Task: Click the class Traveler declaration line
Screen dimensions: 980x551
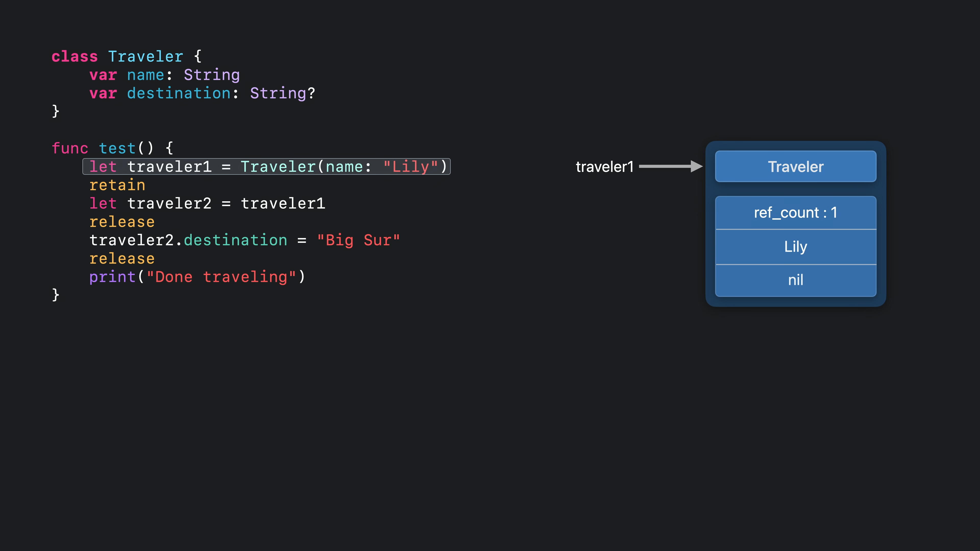Action: tap(126, 57)
